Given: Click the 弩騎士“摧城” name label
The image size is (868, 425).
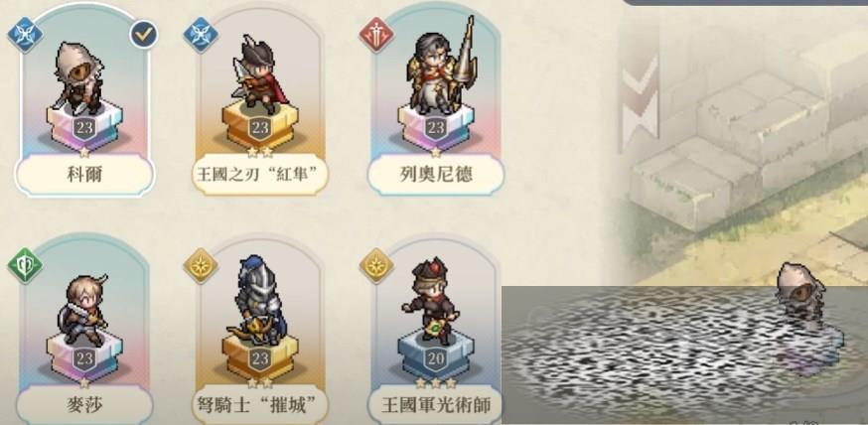Looking at the screenshot, I should click(259, 405).
